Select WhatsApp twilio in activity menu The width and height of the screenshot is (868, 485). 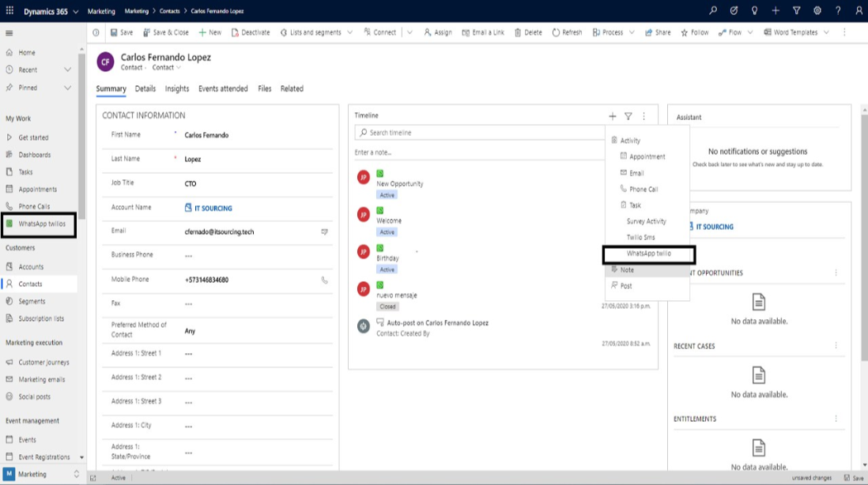click(648, 254)
